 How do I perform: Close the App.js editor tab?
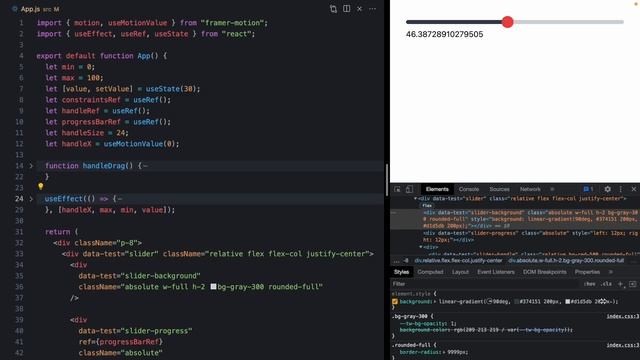coord(359,9)
